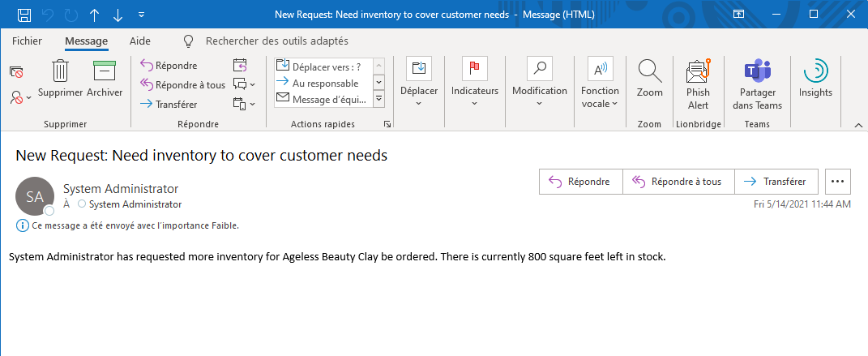Select the Message ribbon tab
Viewport: 868px width, 356px height.
pos(87,41)
